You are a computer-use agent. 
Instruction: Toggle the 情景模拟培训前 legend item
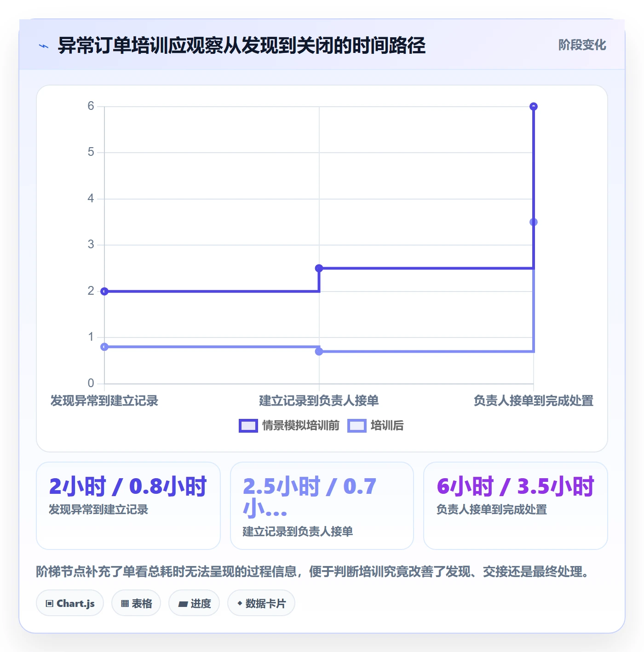tap(289, 426)
